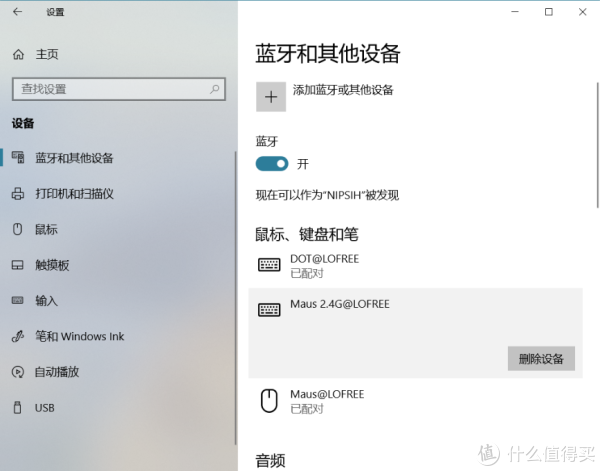Maximize the Settings window

(549, 12)
